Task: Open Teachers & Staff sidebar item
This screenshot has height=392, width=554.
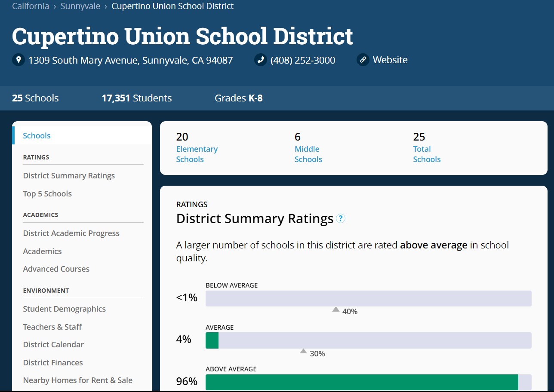Action: point(52,327)
